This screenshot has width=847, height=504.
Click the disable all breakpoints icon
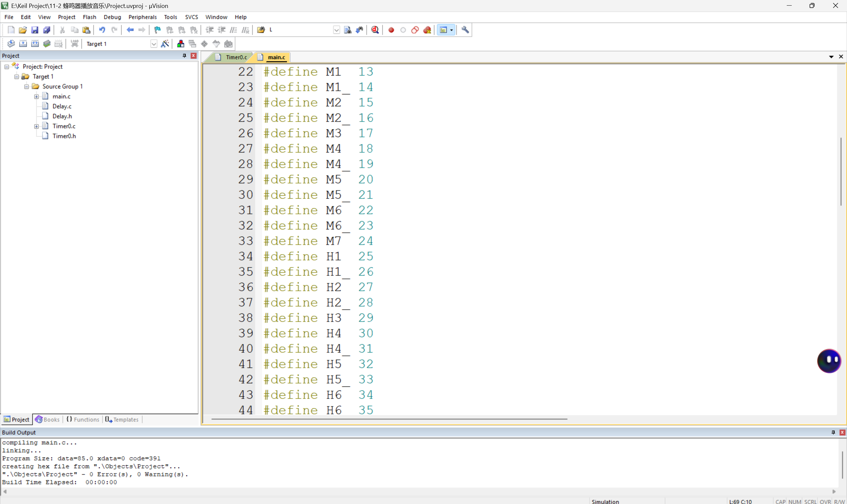(x=415, y=30)
